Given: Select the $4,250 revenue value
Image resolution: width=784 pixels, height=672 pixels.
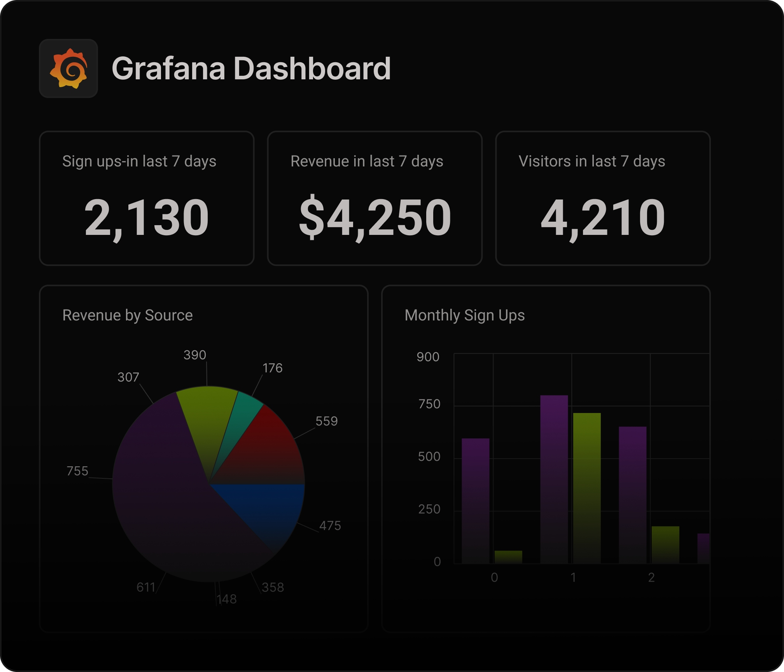Looking at the screenshot, I should tap(375, 217).
